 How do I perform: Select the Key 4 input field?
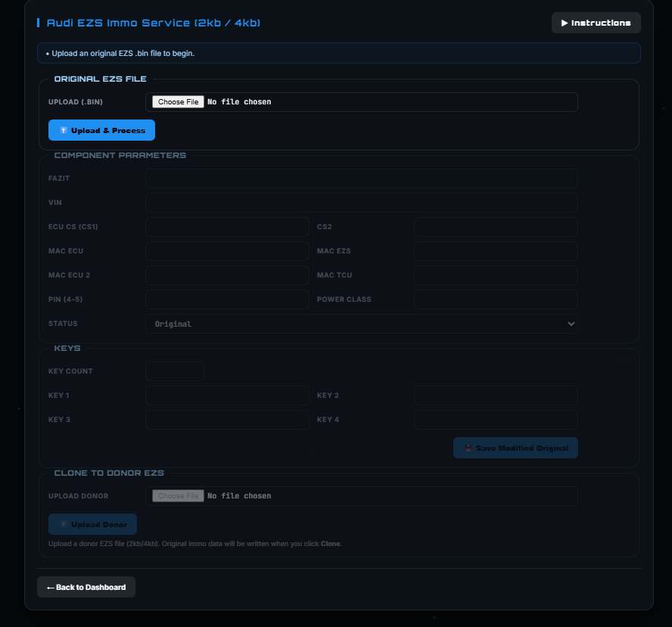tap(496, 420)
